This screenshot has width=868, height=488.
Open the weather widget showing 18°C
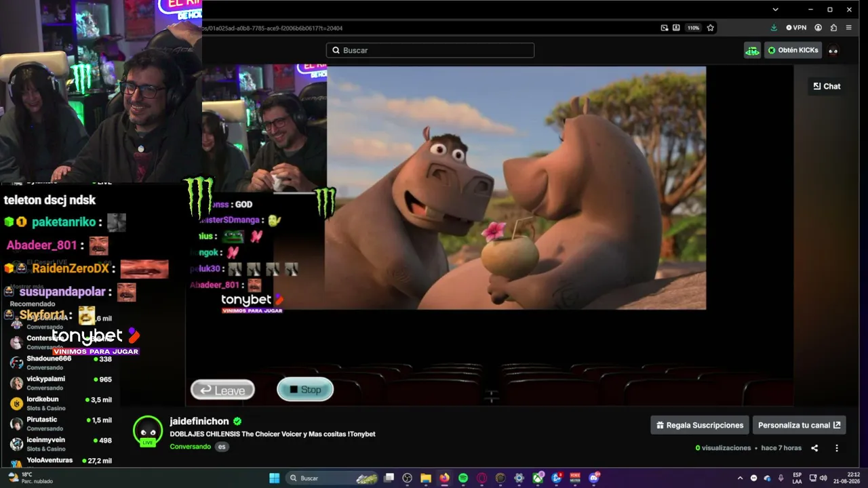(x=29, y=478)
